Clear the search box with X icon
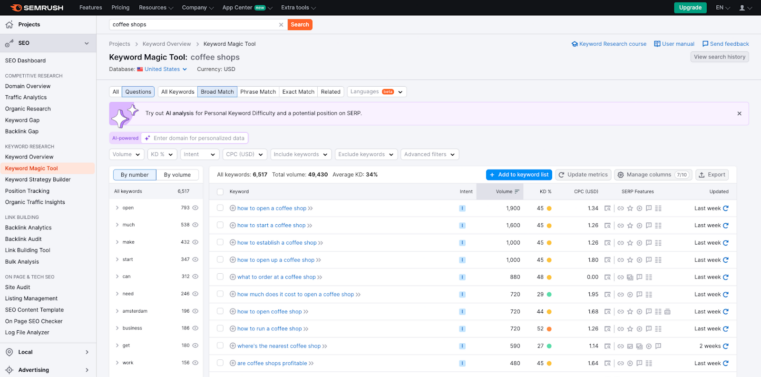This screenshot has width=761, height=377. pyautogui.click(x=281, y=24)
